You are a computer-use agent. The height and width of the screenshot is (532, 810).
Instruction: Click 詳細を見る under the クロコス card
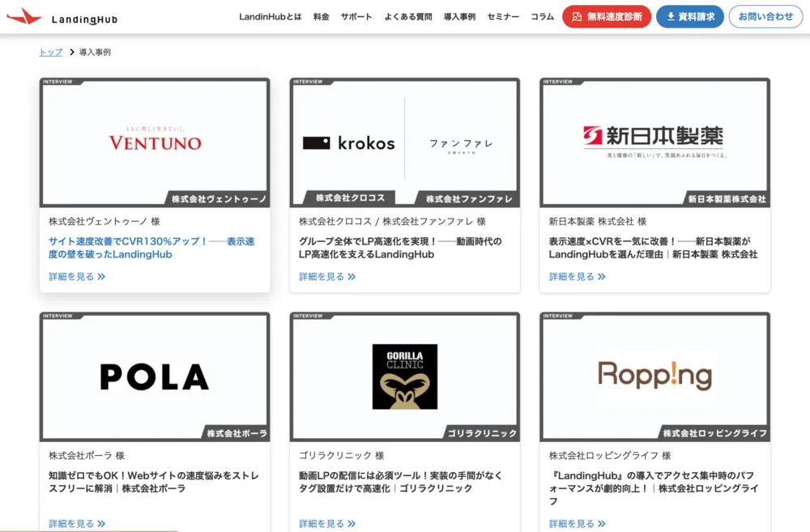[x=327, y=277]
